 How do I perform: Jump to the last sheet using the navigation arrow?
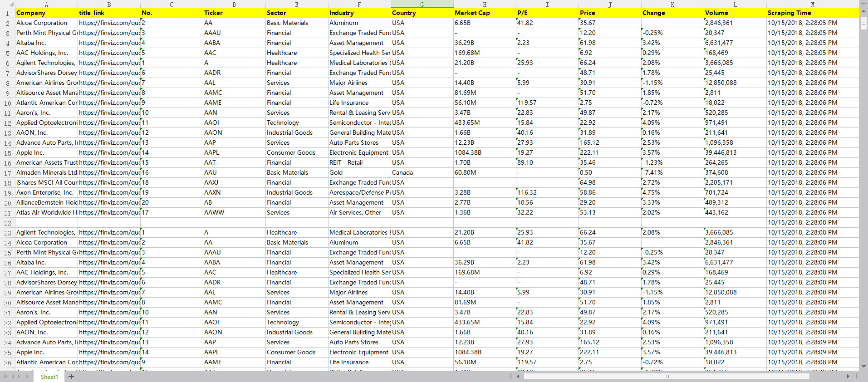coord(27,377)
